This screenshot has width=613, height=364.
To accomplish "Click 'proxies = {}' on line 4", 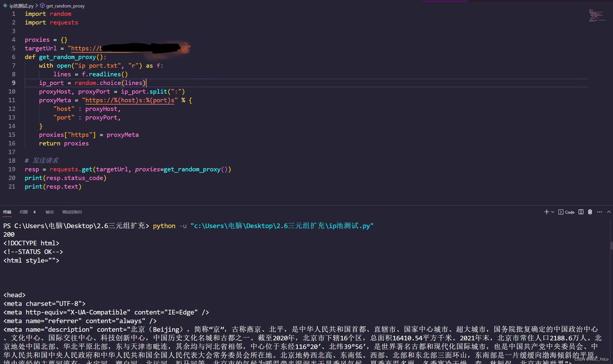I will pyautogui.click(x=46, y=40).
